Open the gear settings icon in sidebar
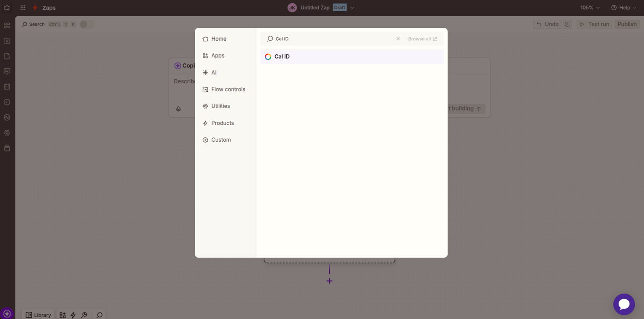 7,133
